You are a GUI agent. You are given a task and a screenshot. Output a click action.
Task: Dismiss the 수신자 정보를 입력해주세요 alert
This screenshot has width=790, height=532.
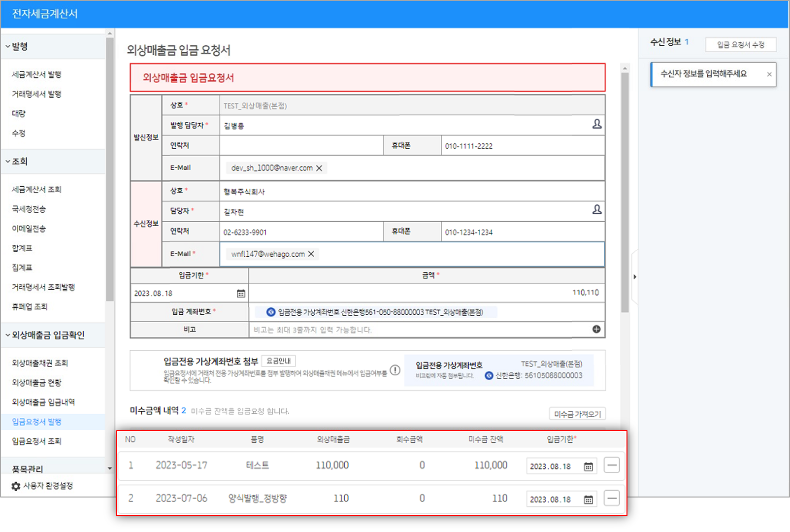click(x=769, y=74)
